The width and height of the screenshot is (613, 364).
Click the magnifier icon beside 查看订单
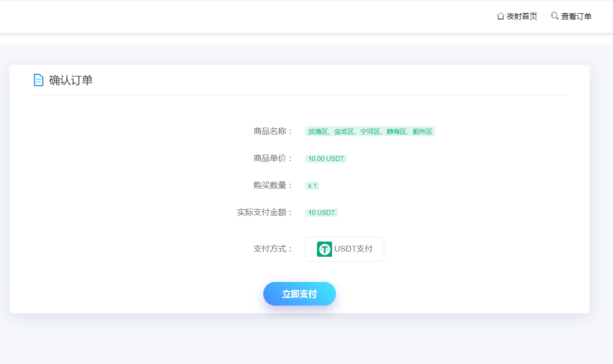coord(554,16)
